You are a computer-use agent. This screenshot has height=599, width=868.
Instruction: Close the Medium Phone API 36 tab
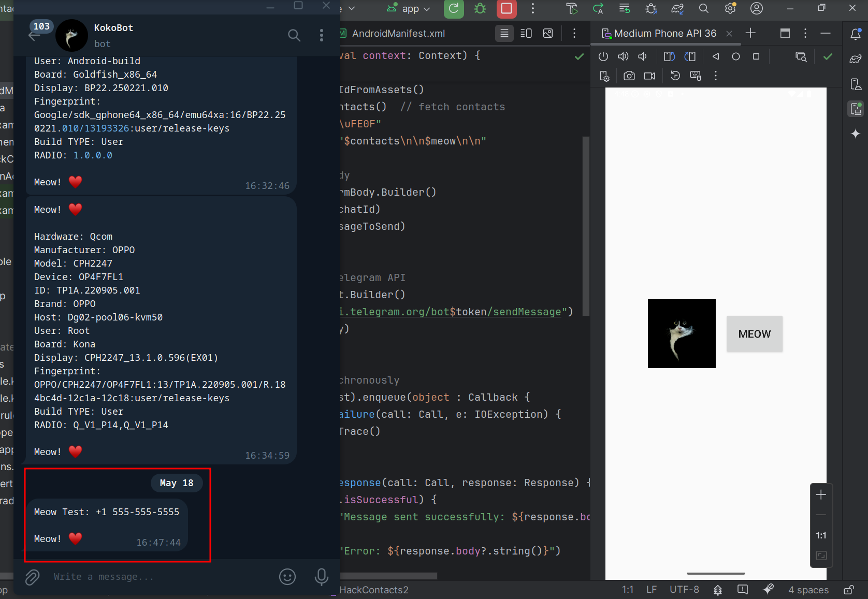729,34
